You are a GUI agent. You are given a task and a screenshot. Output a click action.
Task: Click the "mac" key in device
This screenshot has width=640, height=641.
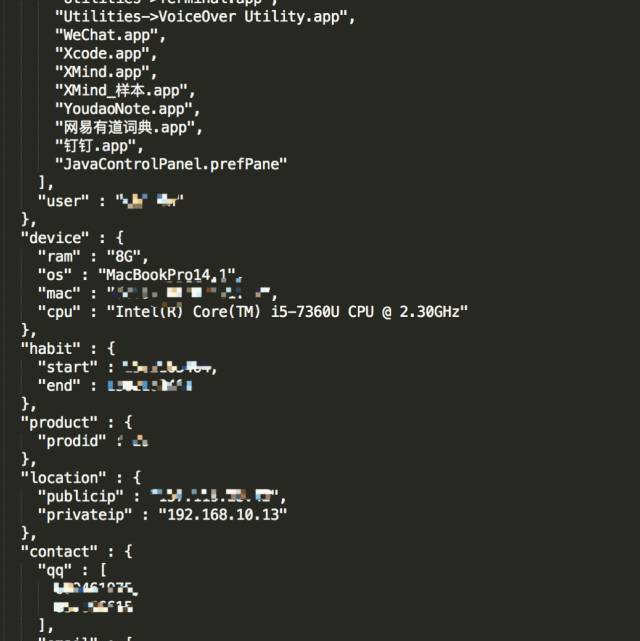click(x=59, y=294)
